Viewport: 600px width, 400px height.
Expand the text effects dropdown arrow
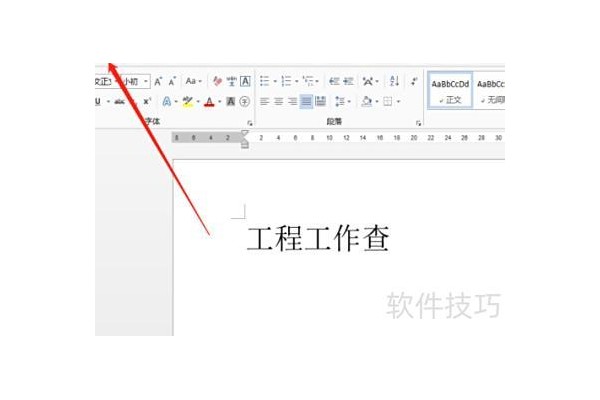[176, 101]
